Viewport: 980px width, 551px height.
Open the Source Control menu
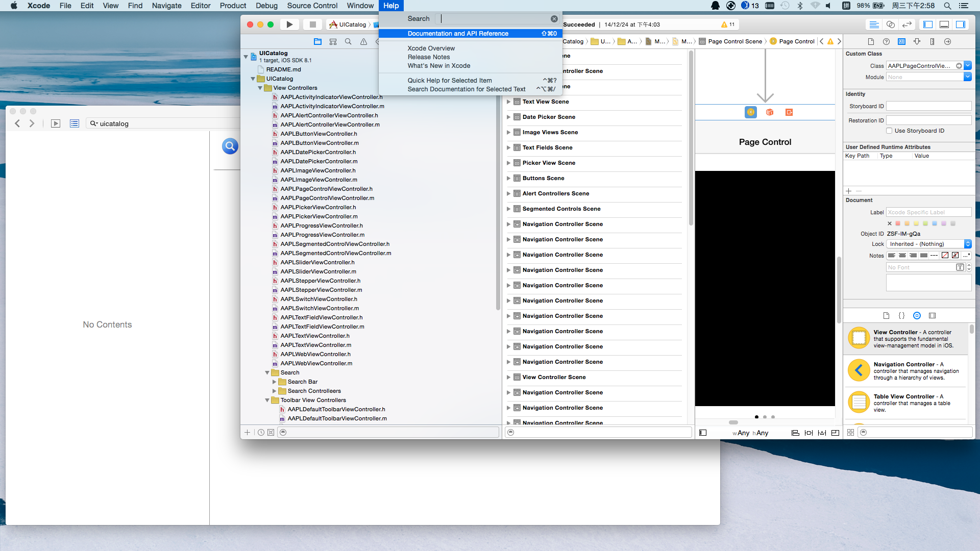(312, 6)
